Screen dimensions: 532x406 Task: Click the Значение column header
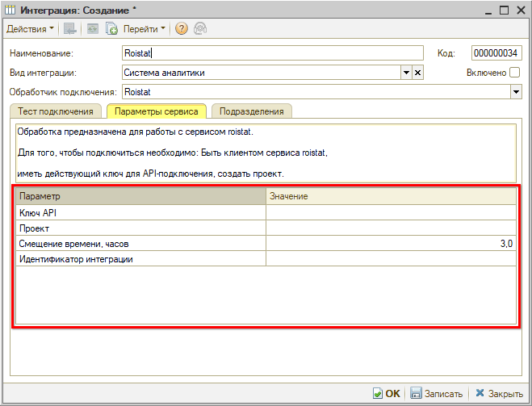(391, 196)
